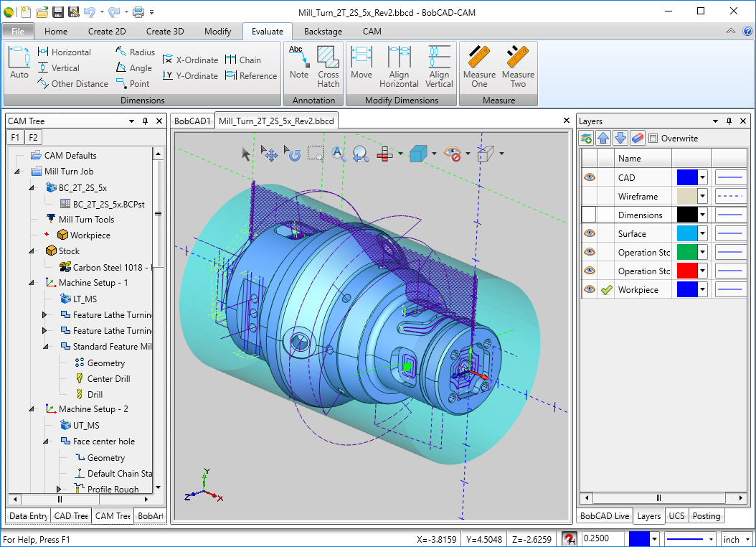Click the 0.2500 value input field

[602, 539]
